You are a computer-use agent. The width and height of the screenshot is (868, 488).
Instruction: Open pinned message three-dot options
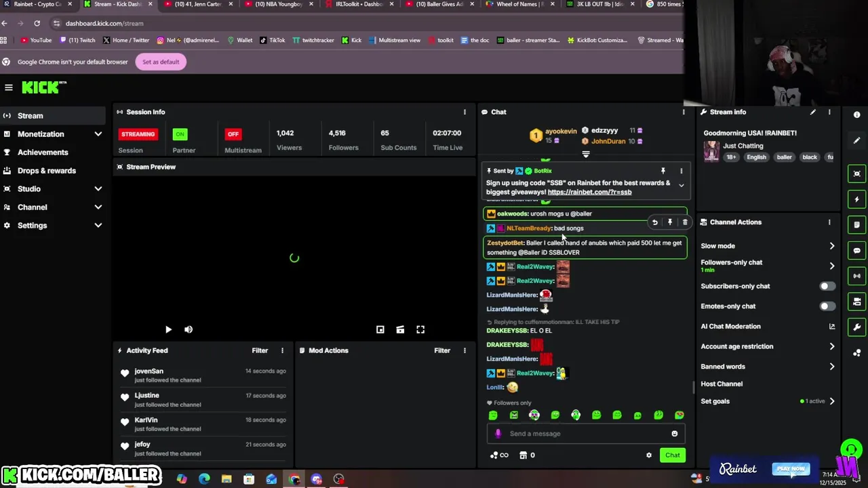pyautogui.click(x=681, y=171)
